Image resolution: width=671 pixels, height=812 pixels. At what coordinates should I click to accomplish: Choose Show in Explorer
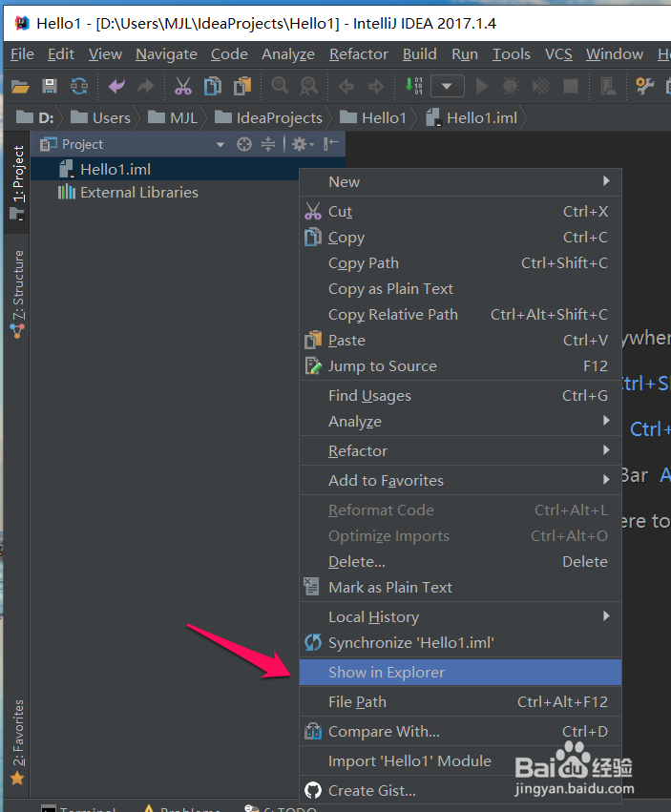(x=460, y=672)
